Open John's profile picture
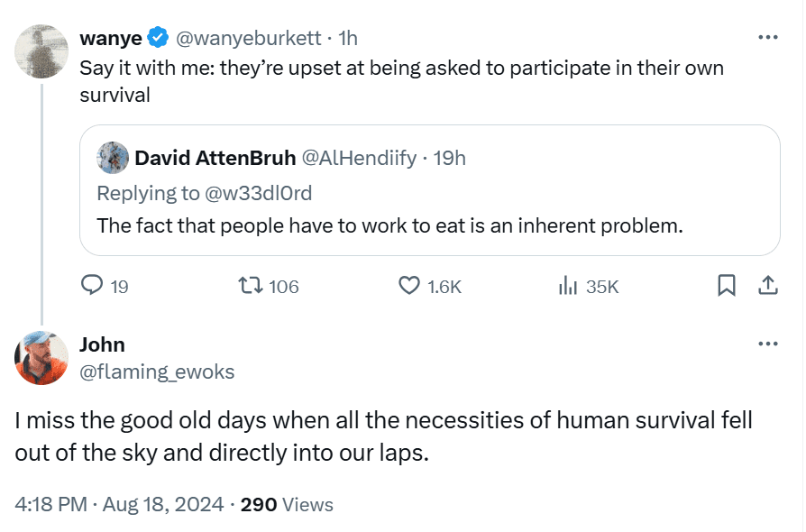 [x=41, y=358]
